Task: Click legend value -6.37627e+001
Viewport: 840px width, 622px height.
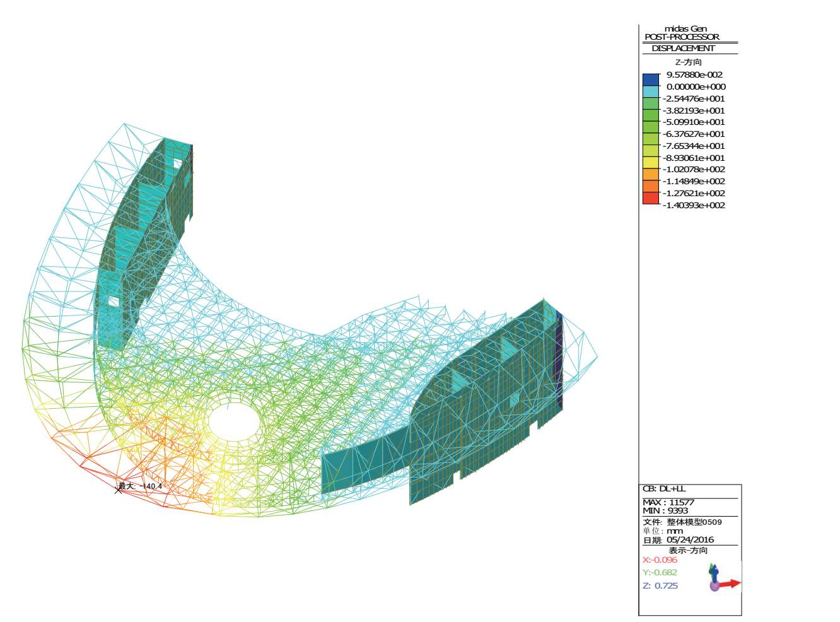Action: 694,134
